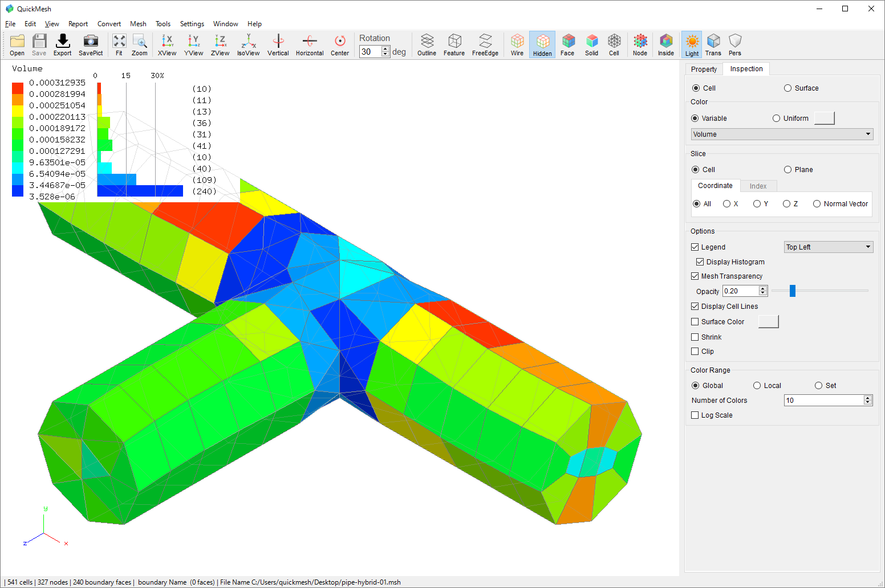
Task: Decrease the Number of Colors
Action: pyautogui.click(x=868, y=403)
